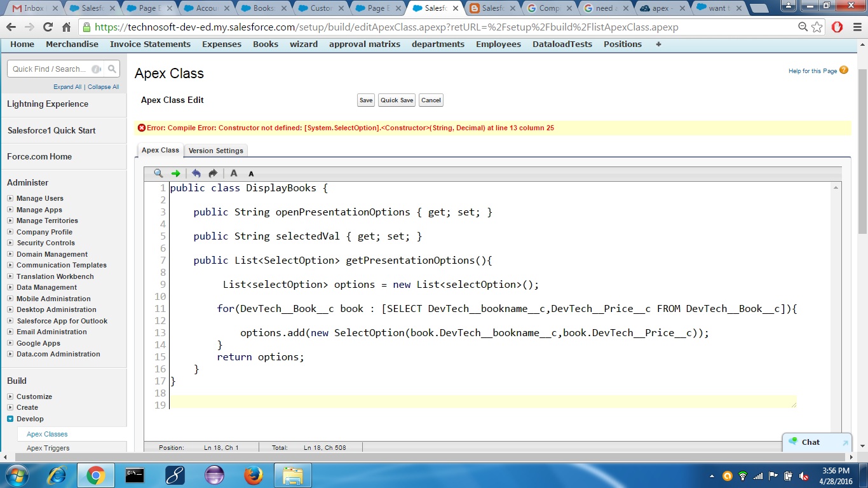
Task: Click the Quick Save button
Action: point(396,100)
